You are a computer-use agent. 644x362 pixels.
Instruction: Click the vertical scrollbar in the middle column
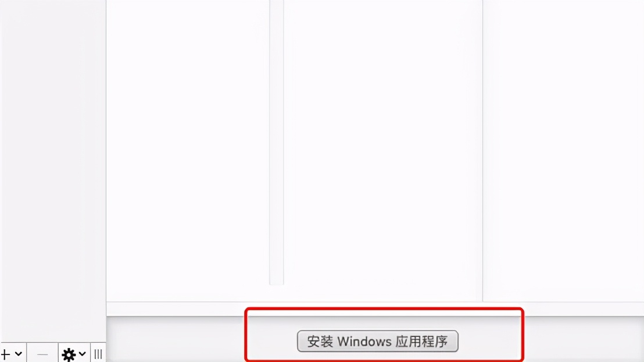[277, 142]
